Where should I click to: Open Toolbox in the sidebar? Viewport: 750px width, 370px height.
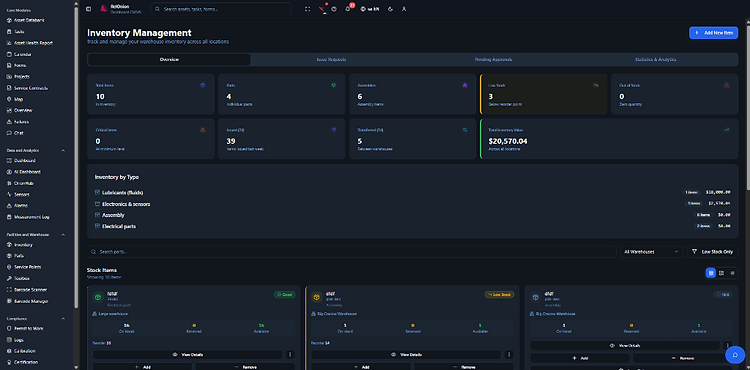(18, 278)
